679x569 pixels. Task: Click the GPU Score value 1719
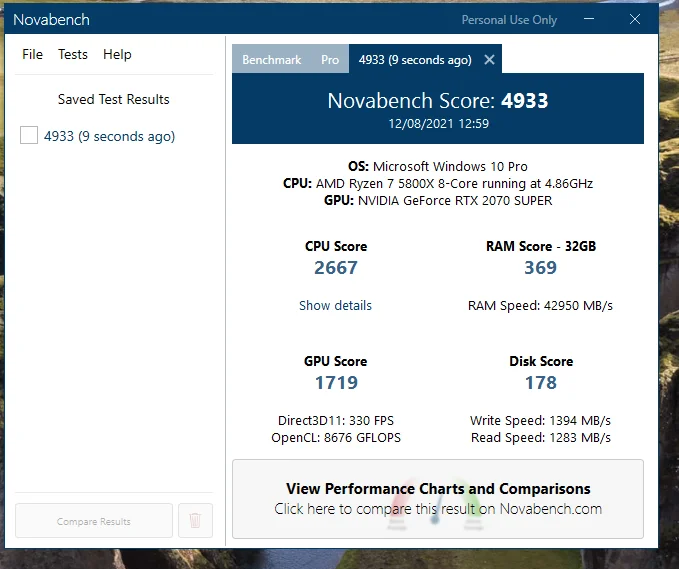coord(336,383)
